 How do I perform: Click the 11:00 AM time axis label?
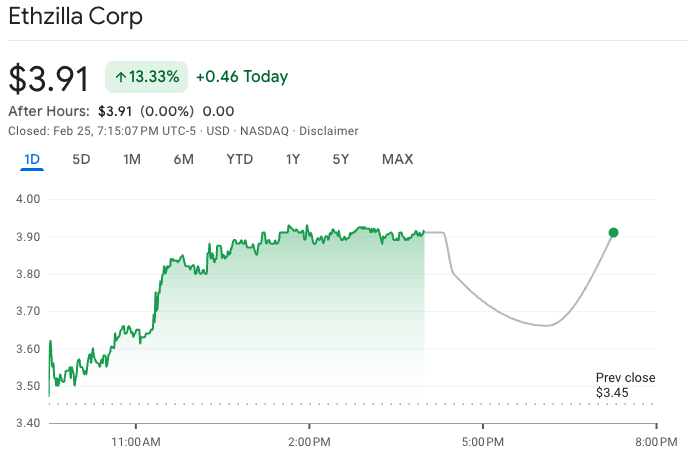pyautogui.click(x=135, y=441)
